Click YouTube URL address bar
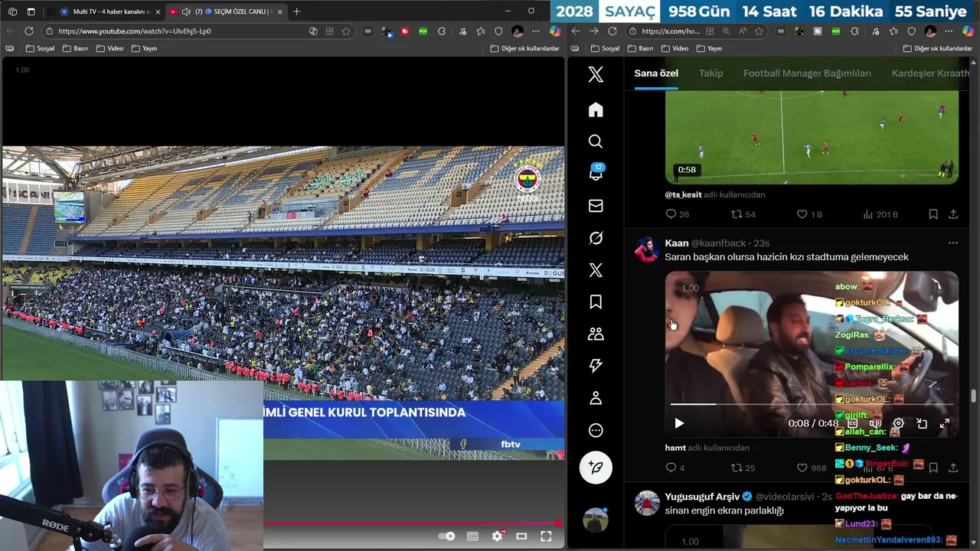 176,31
